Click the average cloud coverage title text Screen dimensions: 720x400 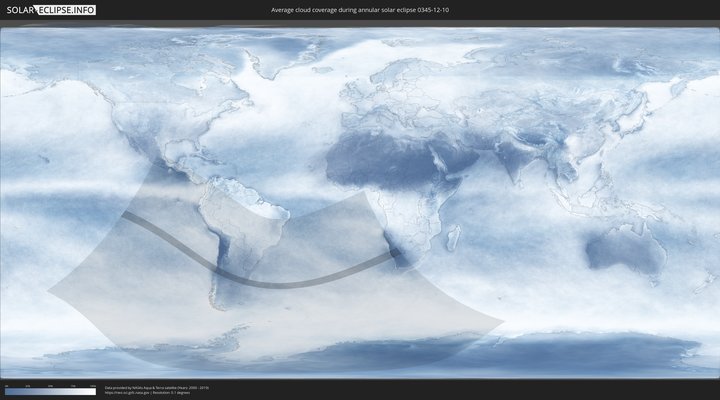[359, 10]
